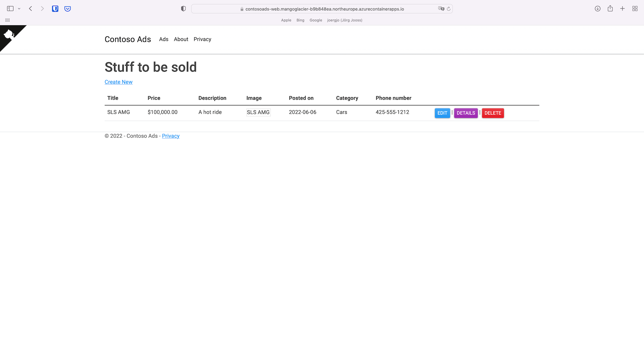Open the privacy report shield icon
This screenshot has width=644, height=362.
tap(183, 9)
